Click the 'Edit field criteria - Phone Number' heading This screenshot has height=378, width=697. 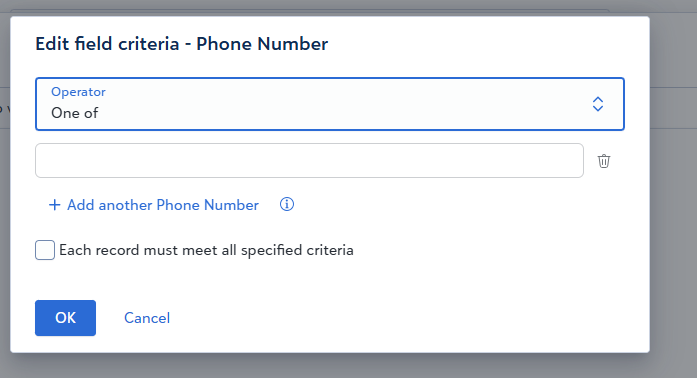[181, 44]
